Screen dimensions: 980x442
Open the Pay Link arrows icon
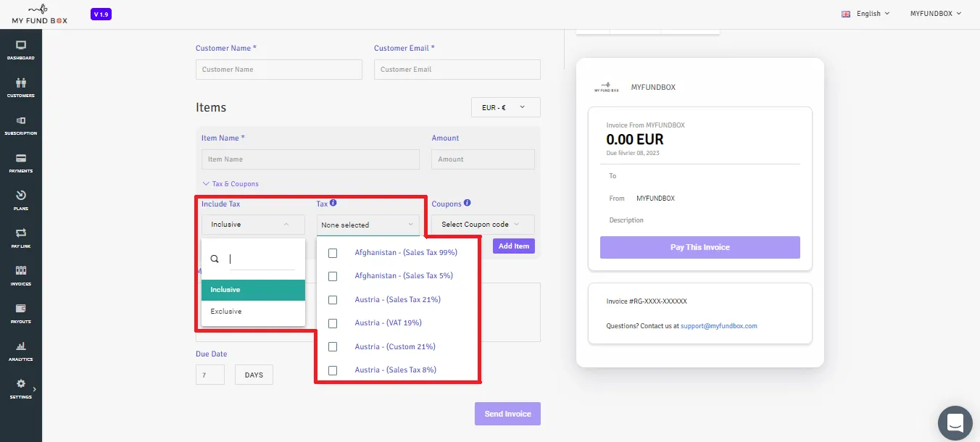pyautogui.click(x=21, y=233)
